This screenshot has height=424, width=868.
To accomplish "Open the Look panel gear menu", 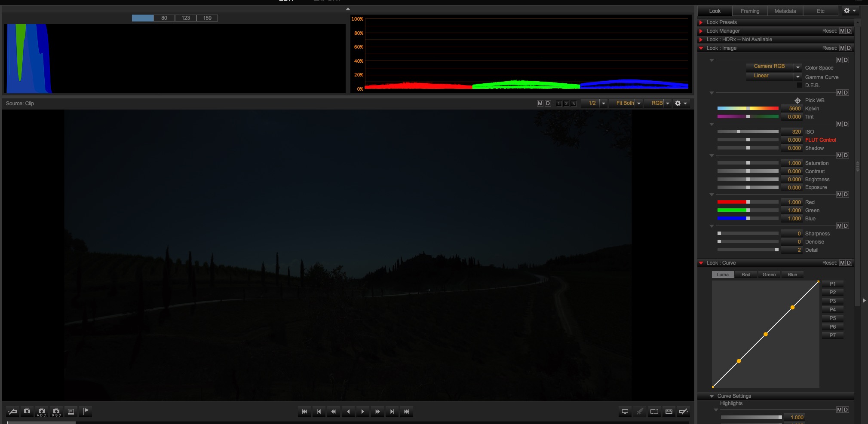I will 850,11.
